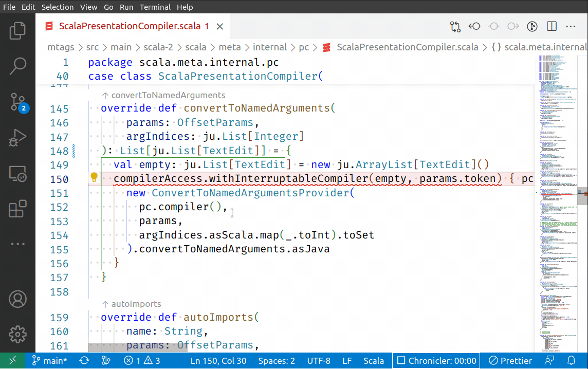Click the internal breadcrumb segment

(270, 47)
